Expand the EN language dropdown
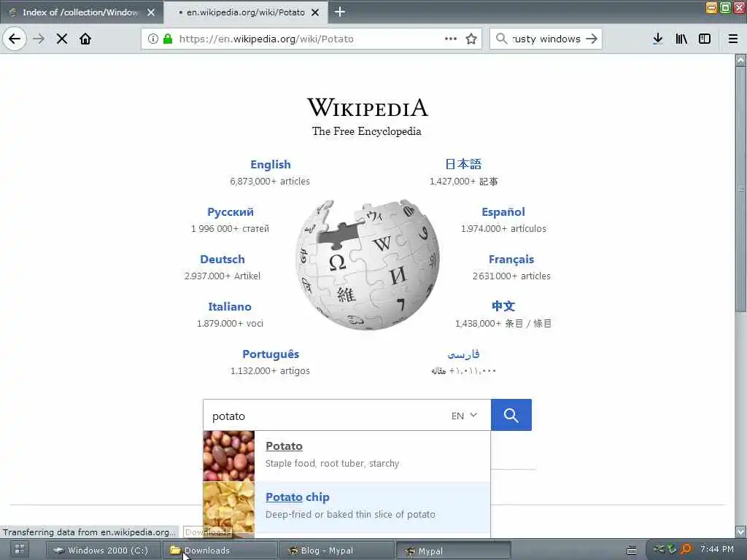Viewport: 747px width, 560px height. point(464,416)
